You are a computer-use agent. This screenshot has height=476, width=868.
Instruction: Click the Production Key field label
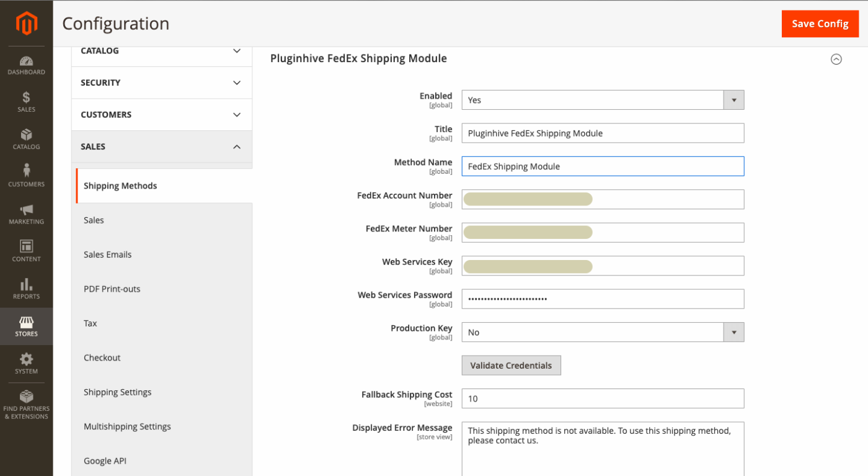pyautogui.click(x=422, y=328)
